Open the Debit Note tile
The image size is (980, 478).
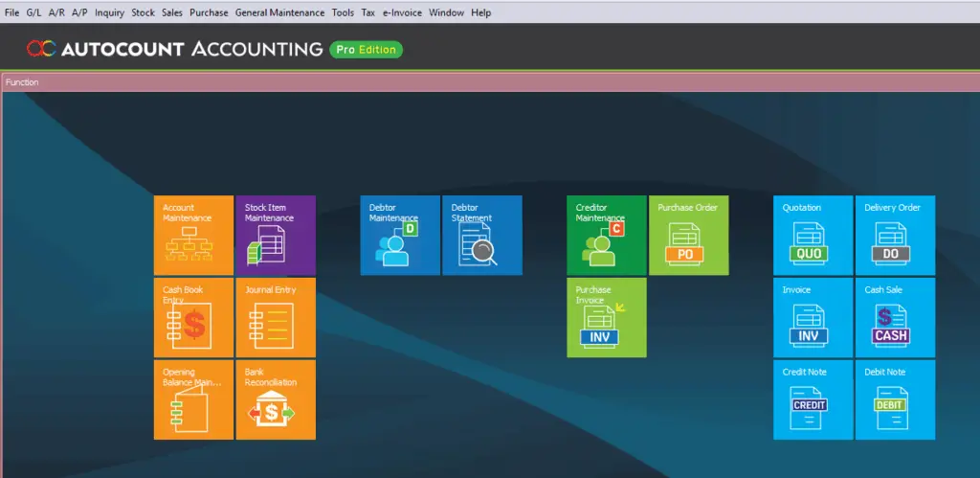[x=896, y=399]
